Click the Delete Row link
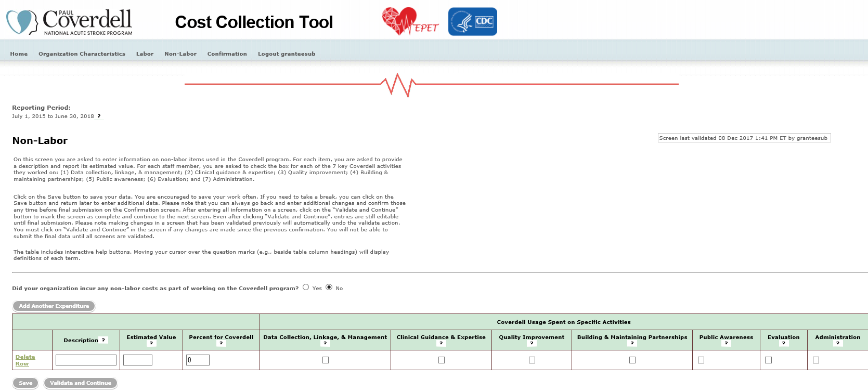The height and width of the screenshot is (392, 868). coord(25,360)
